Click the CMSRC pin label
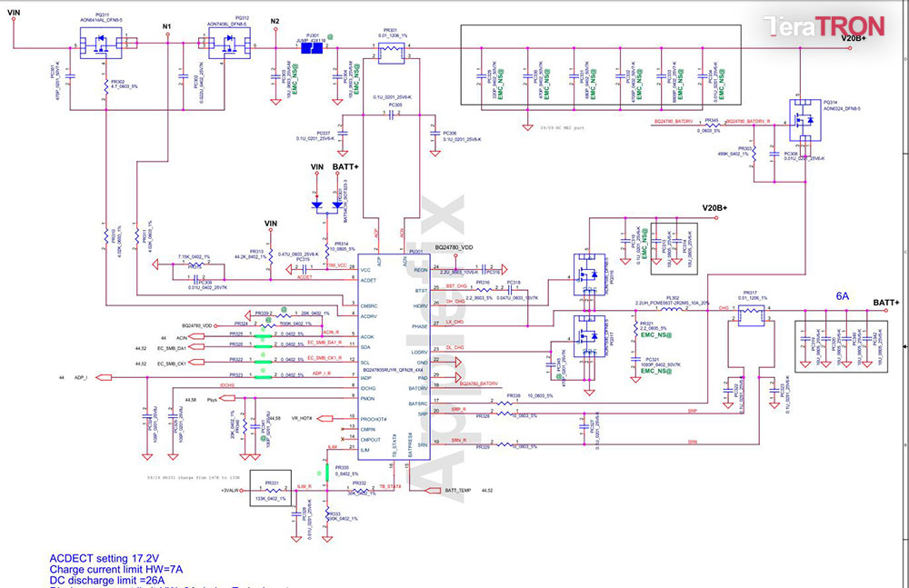Viewport: 909px width, 588px height. coord(369,305)
